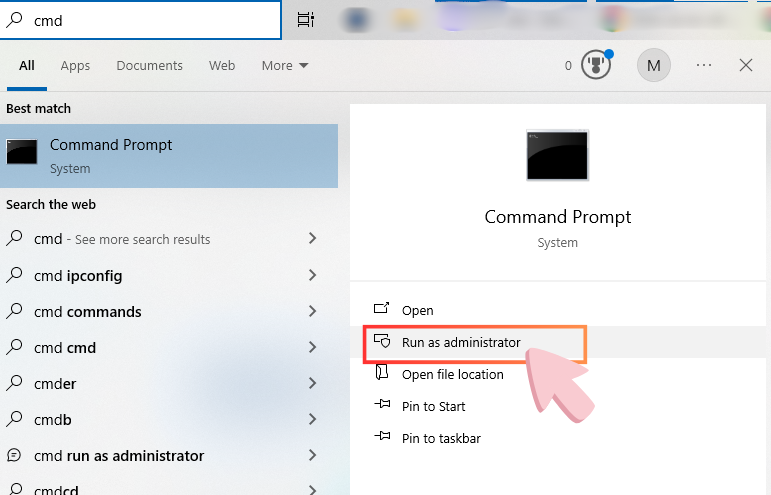Switch to the Apps tab
The height and width of the screenshot is (495, 771).
(x=75, y=66)
